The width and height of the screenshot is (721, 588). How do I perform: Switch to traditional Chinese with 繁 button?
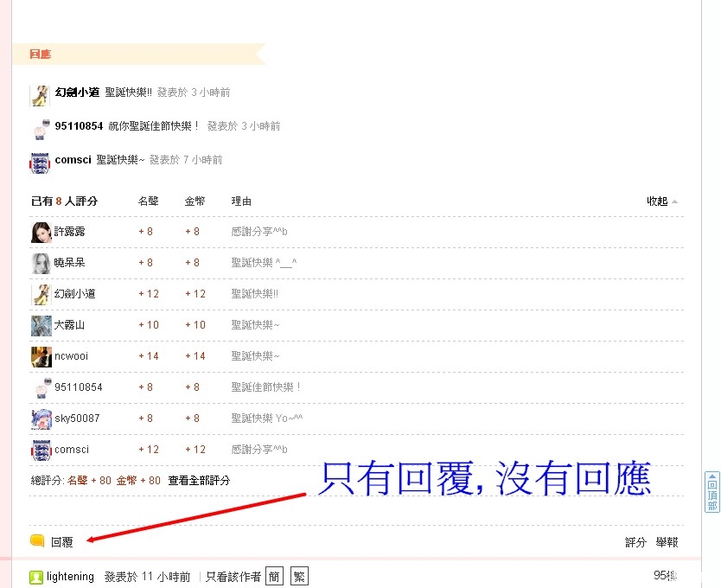pyautogui.click(x=299, y=577)
